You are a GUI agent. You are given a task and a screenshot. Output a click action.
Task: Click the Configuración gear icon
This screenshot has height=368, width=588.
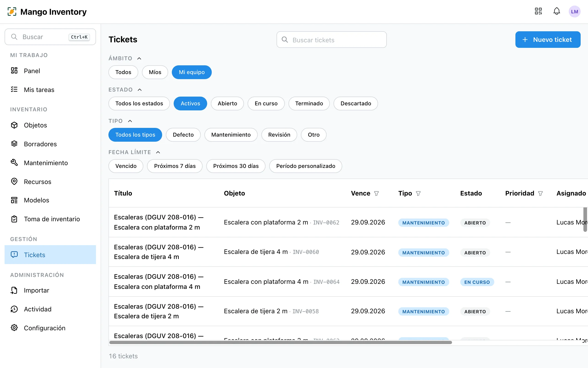(14, 328)
